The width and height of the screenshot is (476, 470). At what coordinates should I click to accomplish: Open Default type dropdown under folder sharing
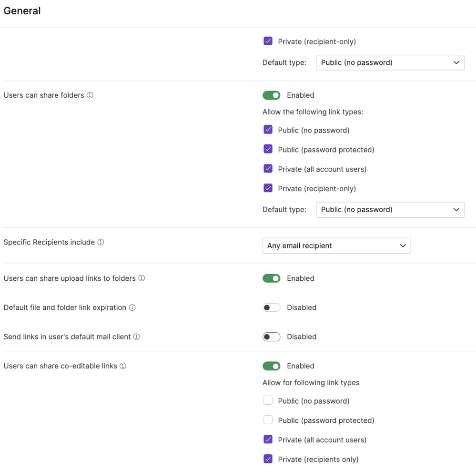pyautogui.click(x=390, y=210)
